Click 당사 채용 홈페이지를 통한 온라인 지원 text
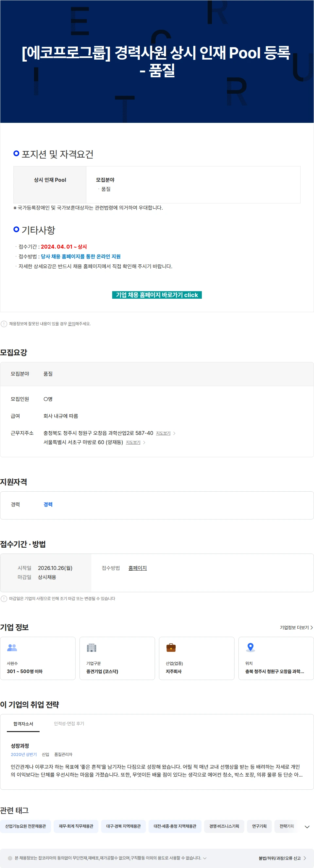Viewport: 314px width, 868px height. (80, 256)
